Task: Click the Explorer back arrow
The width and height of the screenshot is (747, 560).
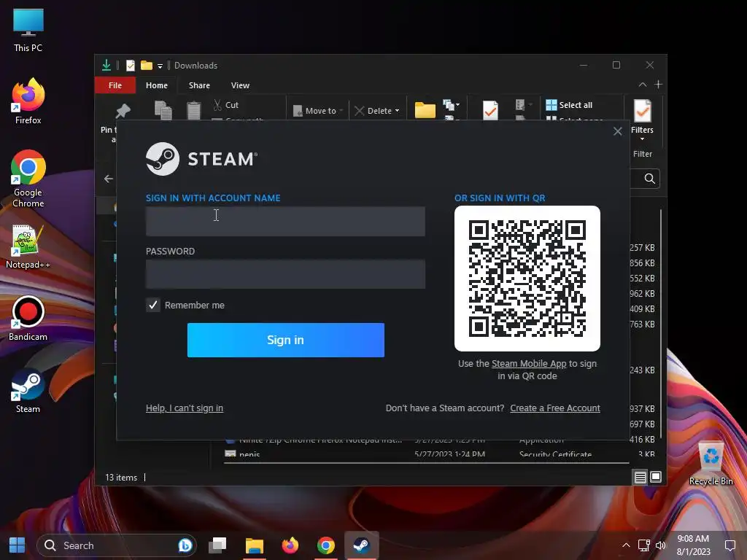Action: point(109,179)
